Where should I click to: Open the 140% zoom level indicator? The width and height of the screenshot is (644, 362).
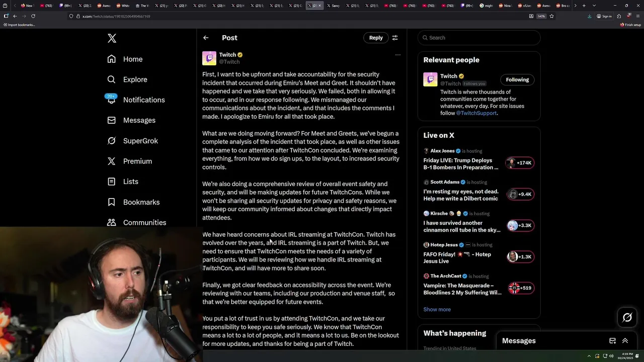pyautogui.click(x=541, y=16)
